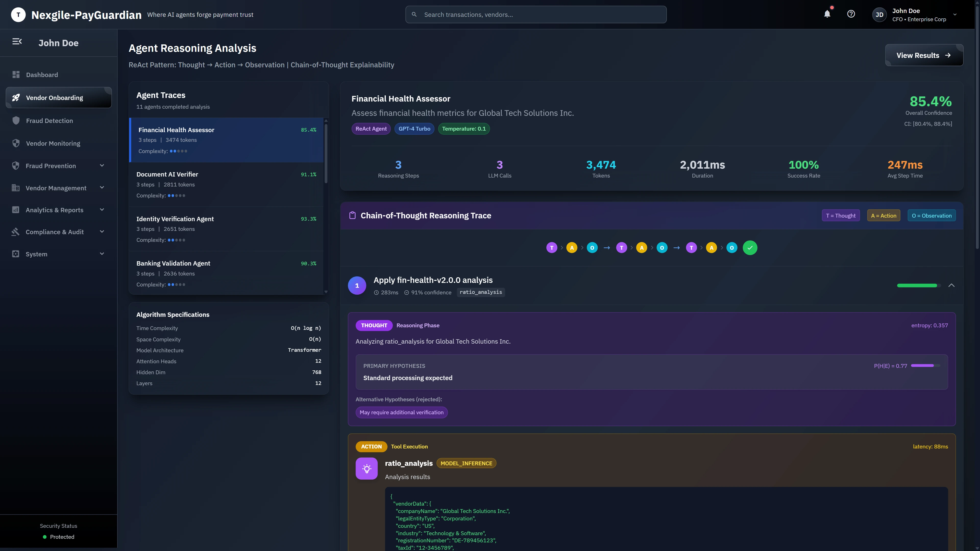The height and width of the screenshot is (551, 980).
Task: Collapse the 'Apply fin-health-v2.0.0 analysis' step
Action: tap(951, 285)
